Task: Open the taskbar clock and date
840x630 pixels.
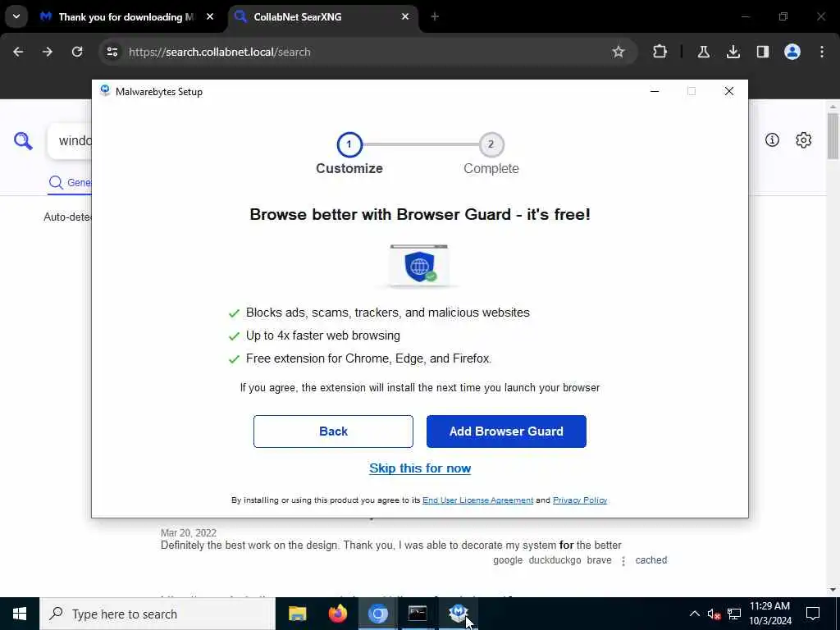Action: (769, 614)
